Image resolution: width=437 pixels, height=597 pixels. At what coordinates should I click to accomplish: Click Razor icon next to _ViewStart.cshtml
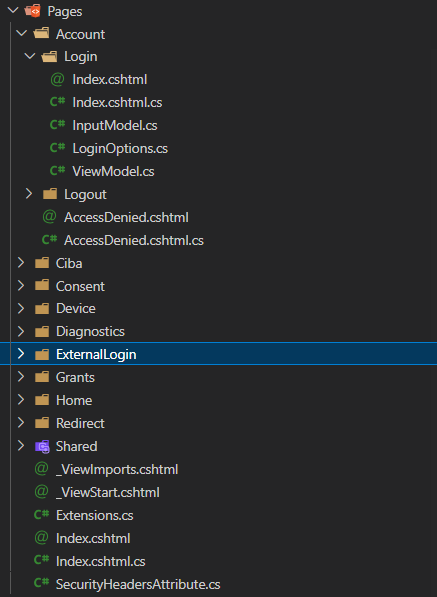pos(41,492)
